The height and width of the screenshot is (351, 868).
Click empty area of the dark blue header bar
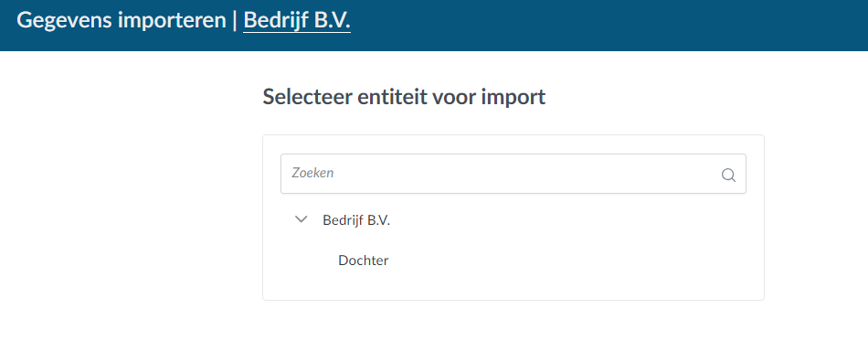tap(609, 25)
